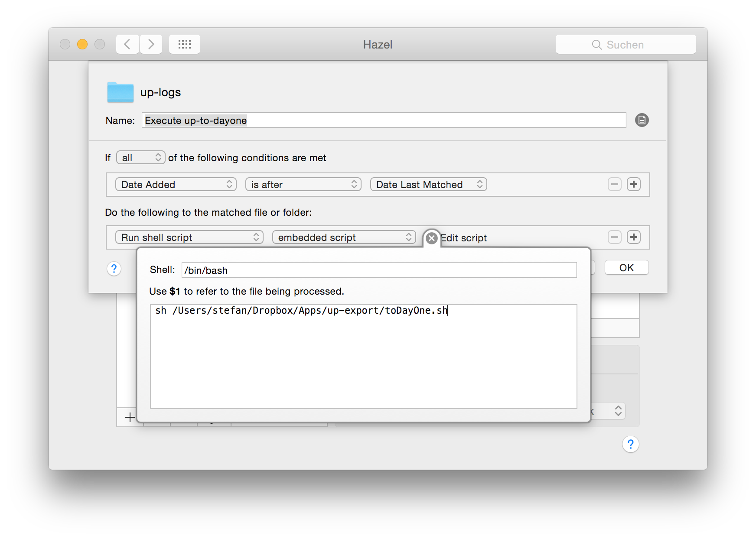Image resolution: width=756 pixels, height=539 pixels.
Task: Dismiss the script popover via its X badge
Action: point(432,237)
